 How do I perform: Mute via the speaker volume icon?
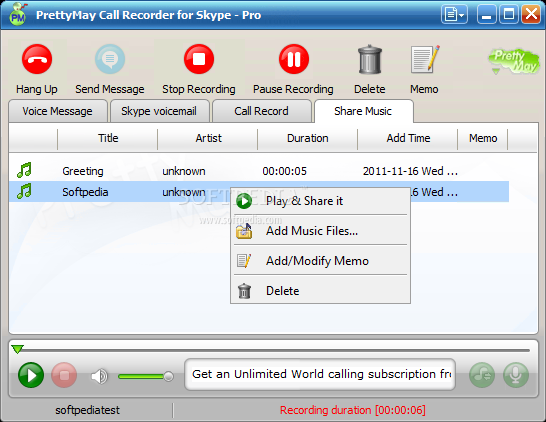(x=99, y=376)
